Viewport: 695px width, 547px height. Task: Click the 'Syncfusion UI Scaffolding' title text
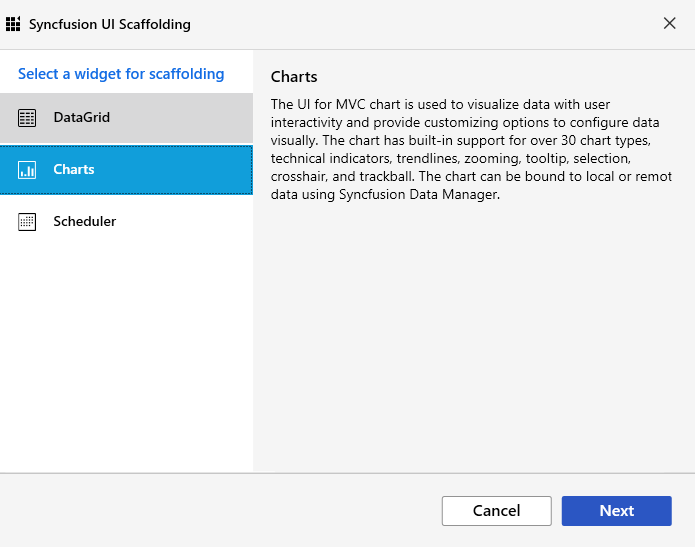click(109, 24)
